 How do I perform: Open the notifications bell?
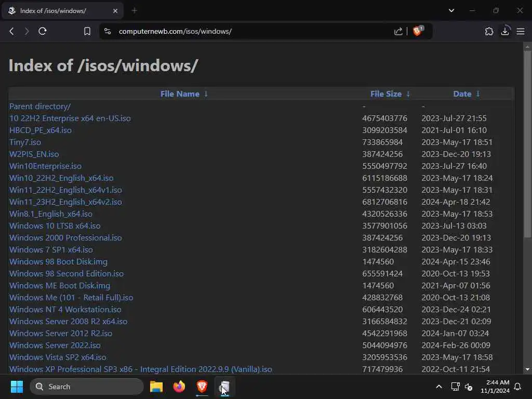pyautogui.click(x=517, y=387)
